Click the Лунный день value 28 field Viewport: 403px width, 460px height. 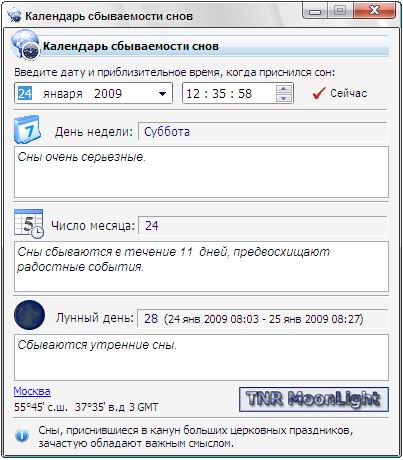click(263, 318)
